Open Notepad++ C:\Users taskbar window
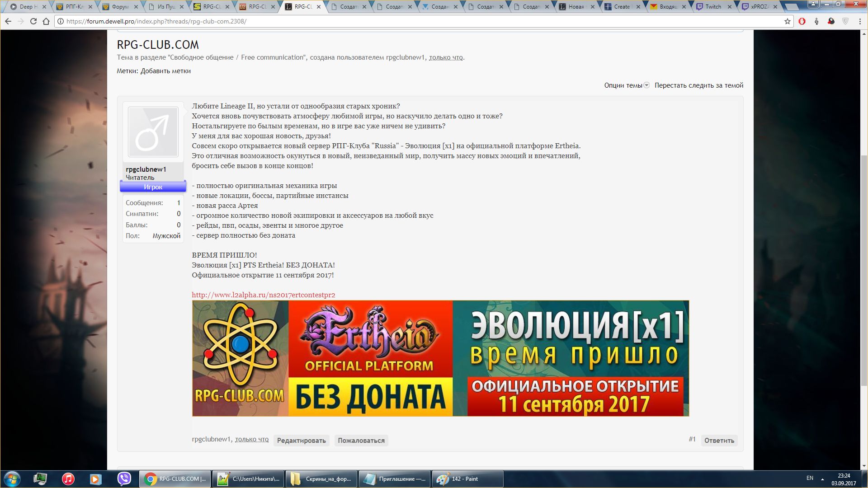The height and width of the screenshot is (488, 868). pos(248,479)
